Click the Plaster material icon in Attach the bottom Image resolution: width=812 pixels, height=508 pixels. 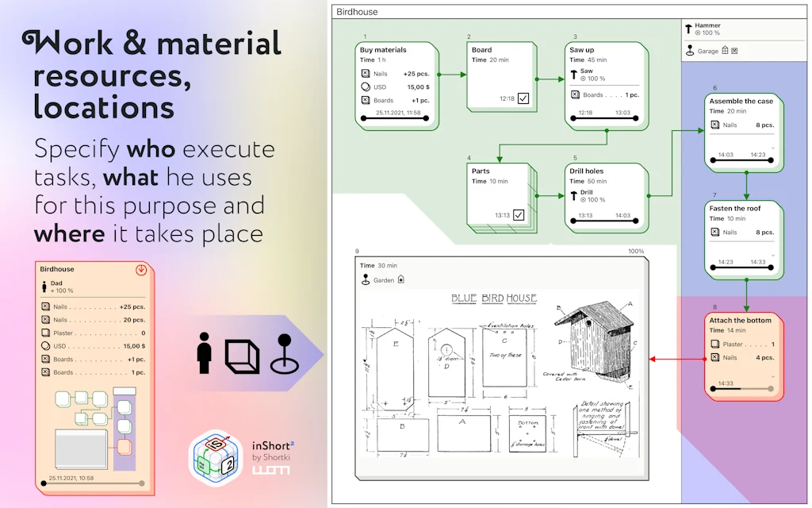point(714,344)
